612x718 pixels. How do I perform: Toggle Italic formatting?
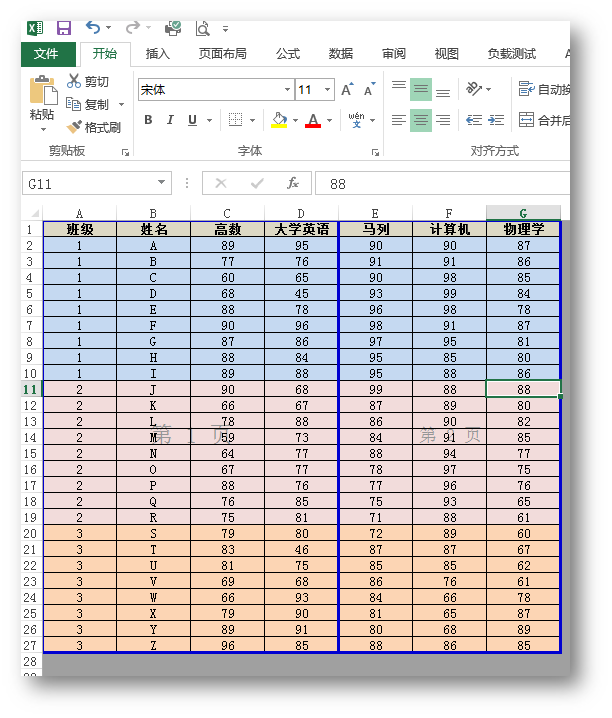coord(170,120)
